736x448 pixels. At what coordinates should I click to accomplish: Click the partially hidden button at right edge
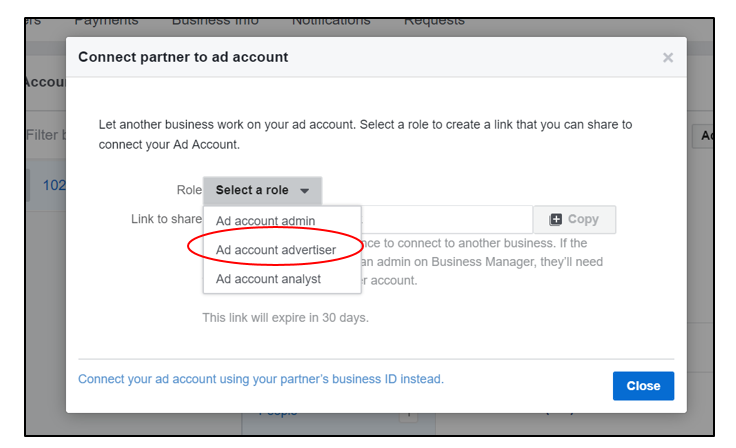[x=704, y=136]
